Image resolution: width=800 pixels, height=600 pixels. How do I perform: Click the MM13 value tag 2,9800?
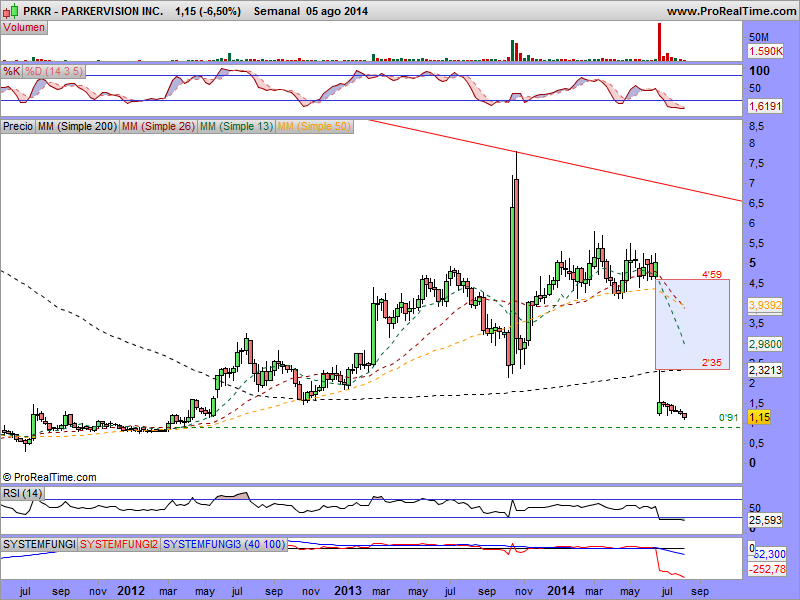point(765,344)
